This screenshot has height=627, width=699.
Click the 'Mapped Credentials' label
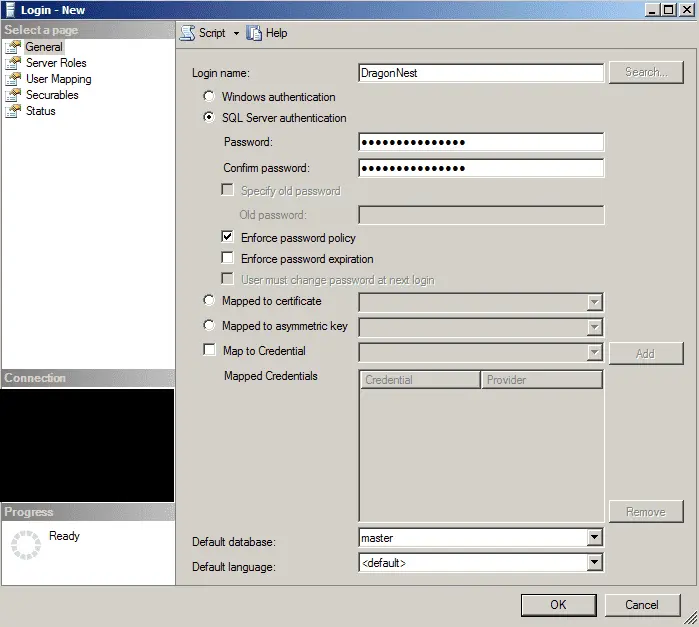click(271, 376)
